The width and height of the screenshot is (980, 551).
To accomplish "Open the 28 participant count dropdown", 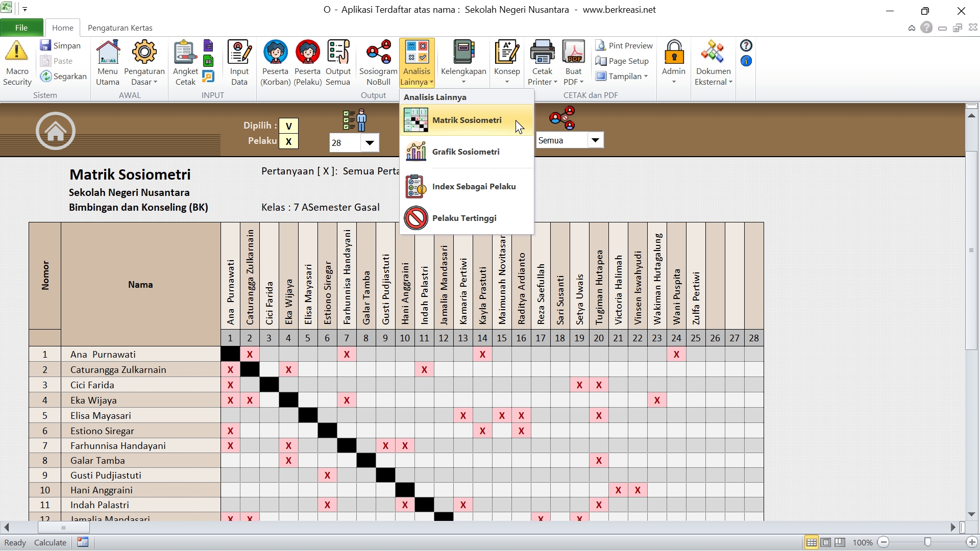I will pyautogui.click(x=370, y=143).
